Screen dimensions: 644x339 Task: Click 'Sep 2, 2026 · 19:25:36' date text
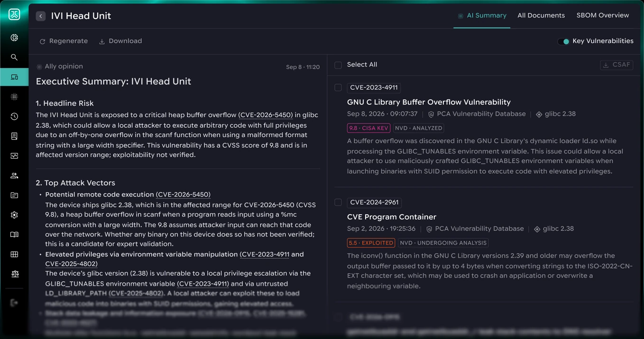[381, 229]
